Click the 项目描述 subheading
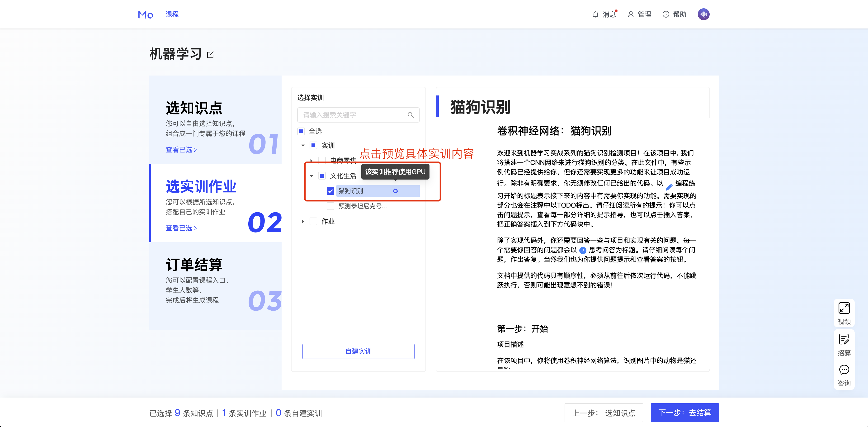 (510, 344)
